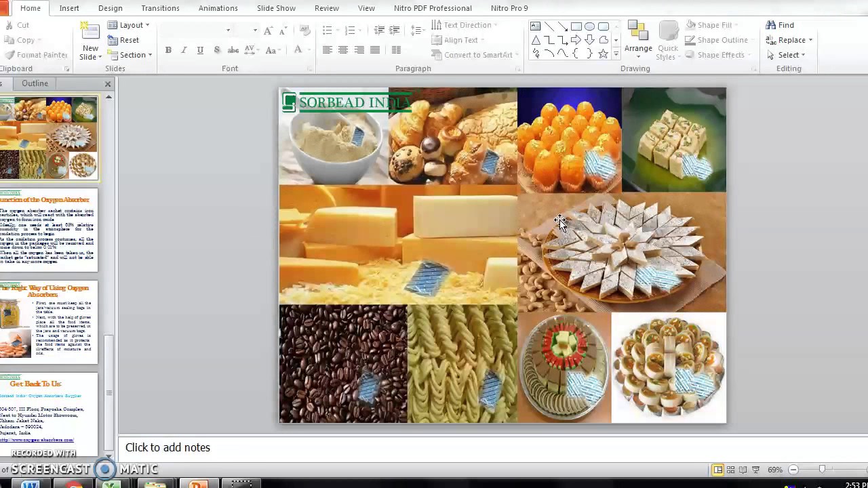Select the Isosceles Triangle shape
This screenshot has height=488, width=868.
pyautogui.click(x=536, y=40)
